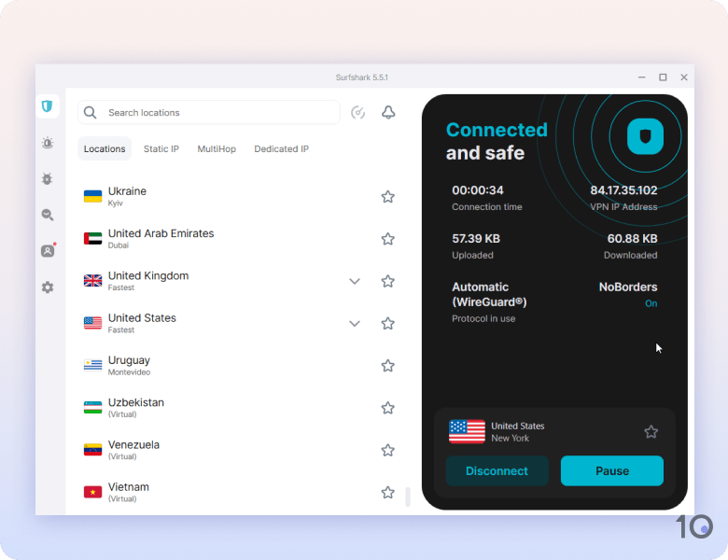Image resolution: width=728 pixels, height=560 pixels.
Task: Minimize the Surfshark window
Action: pos(641,77)
